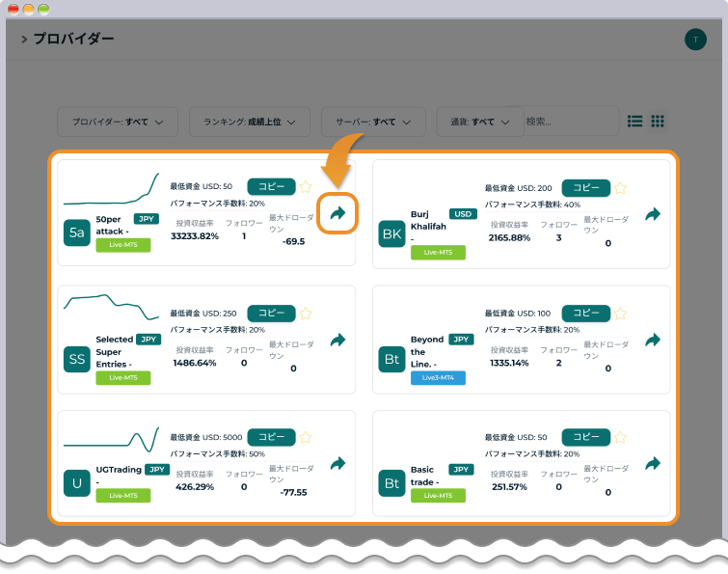The height and width of the screenshot is (574, 728).
Task: Switch to list view layout
Action: pos(634,122)
